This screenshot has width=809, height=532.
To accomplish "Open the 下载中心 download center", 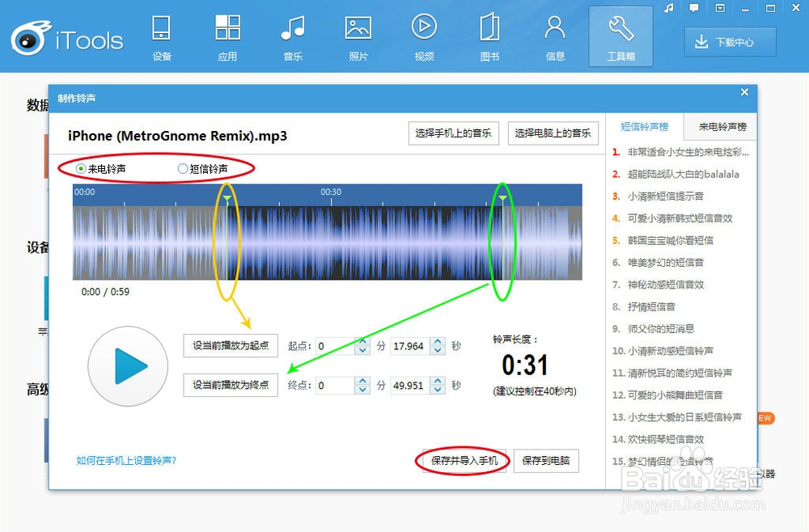I will pyautogui.click(x=730, y=42).
